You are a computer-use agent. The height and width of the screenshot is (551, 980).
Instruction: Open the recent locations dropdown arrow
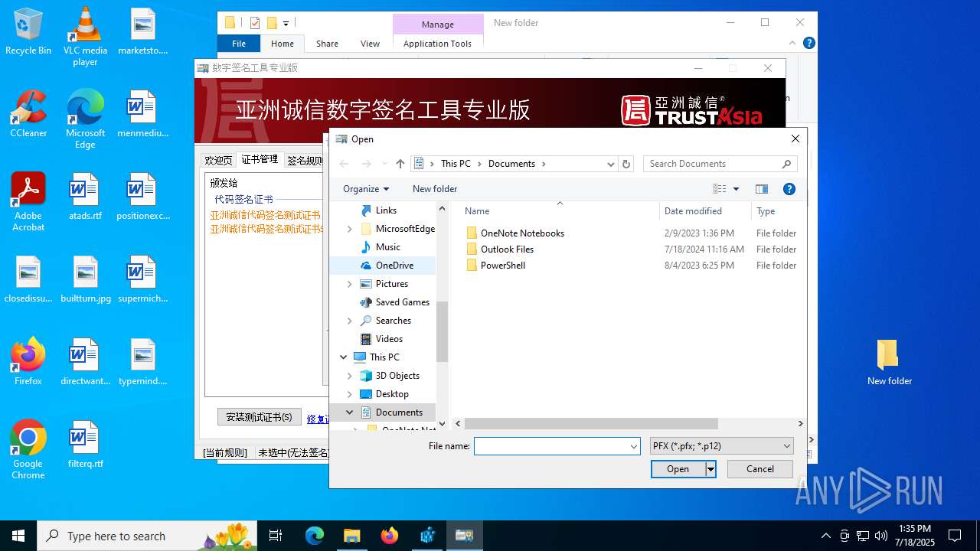coord(384,164)
